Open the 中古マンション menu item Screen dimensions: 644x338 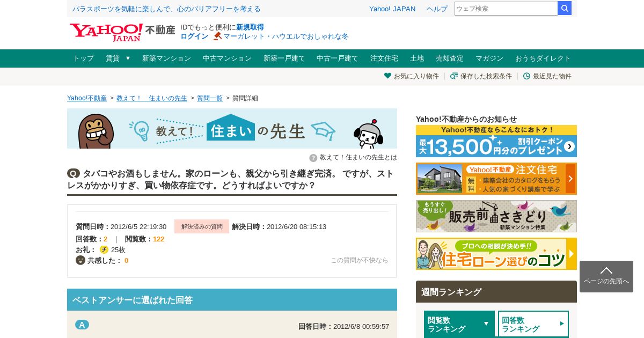click(x=227, y=58)
